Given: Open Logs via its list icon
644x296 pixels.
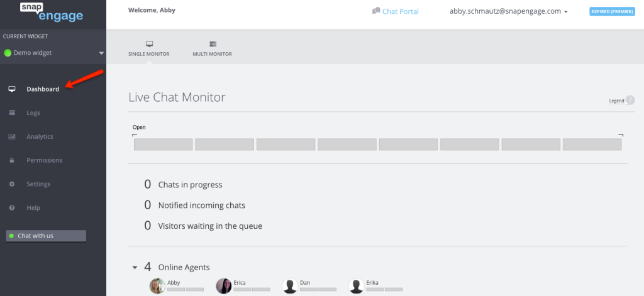Looking at the screenshot, I should [12, 113].
